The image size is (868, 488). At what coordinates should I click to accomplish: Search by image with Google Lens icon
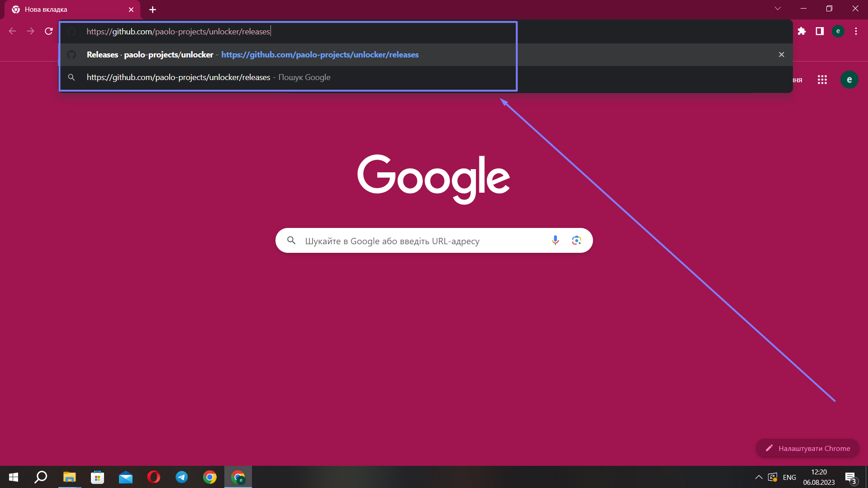[576, 240]
